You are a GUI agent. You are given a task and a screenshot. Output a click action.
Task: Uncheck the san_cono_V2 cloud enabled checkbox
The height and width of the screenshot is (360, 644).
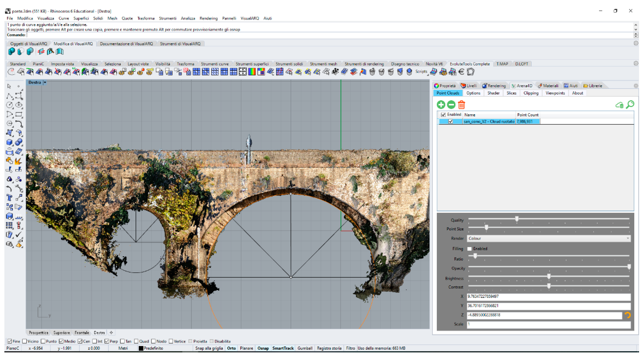(x=451, y=121)
